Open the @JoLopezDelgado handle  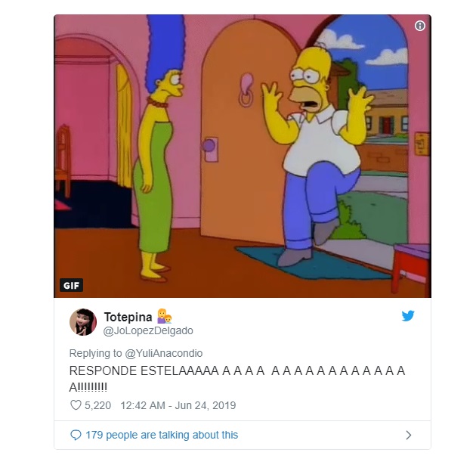[x=148, y=330]
